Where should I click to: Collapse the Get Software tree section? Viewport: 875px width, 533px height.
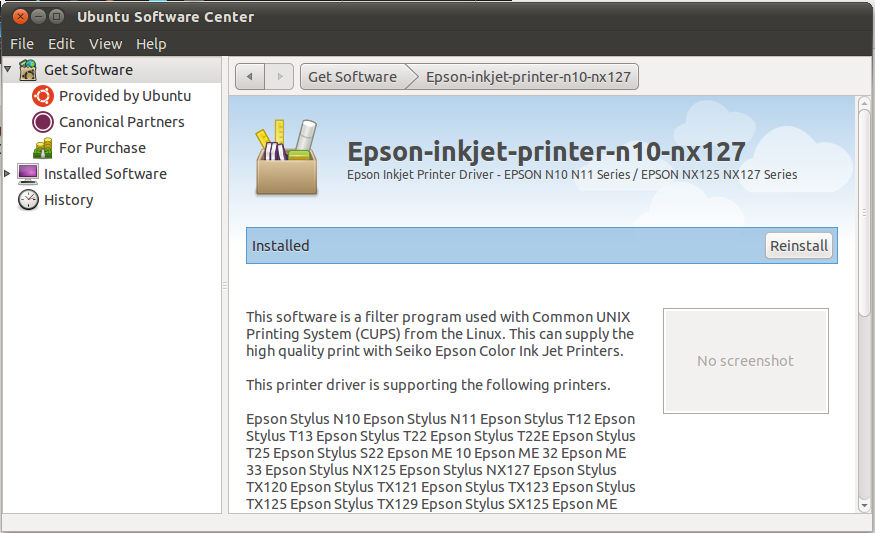7,69
